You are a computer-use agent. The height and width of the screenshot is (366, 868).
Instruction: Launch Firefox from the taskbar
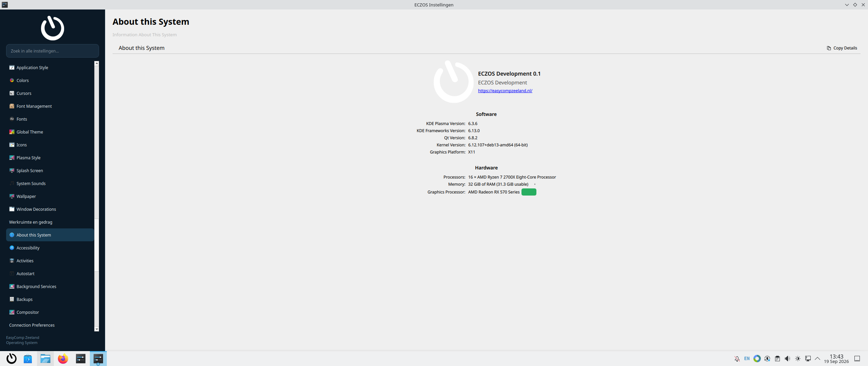pyautogui.click(x=63, y=359)
